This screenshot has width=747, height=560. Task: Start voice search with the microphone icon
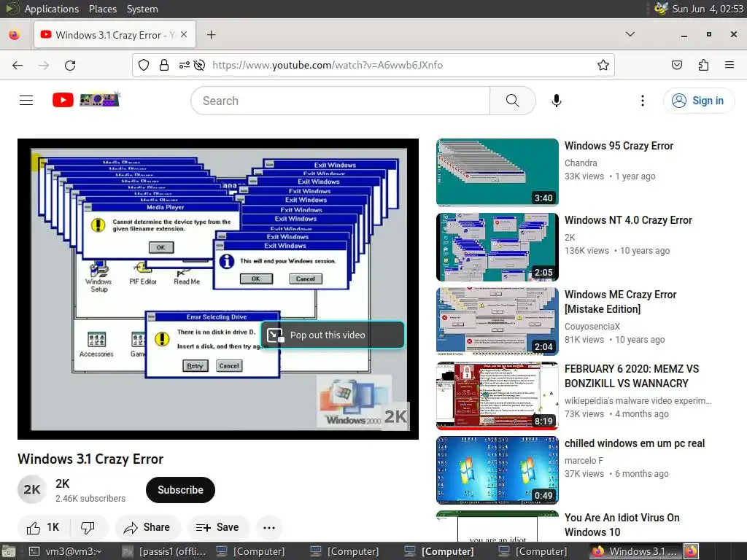557,101
